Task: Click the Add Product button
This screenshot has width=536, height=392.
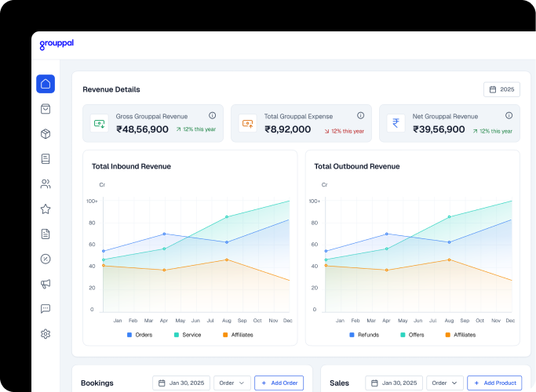Action: [x=494, y=383]
